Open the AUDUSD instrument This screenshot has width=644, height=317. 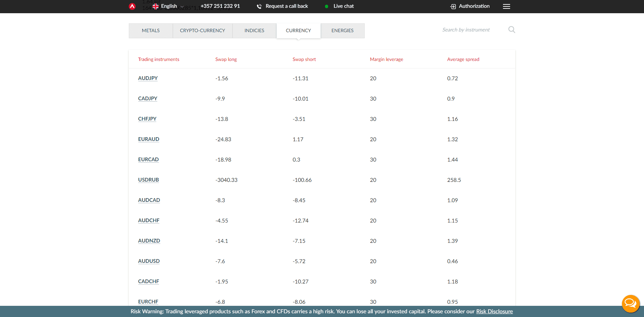tap(149, 261)
